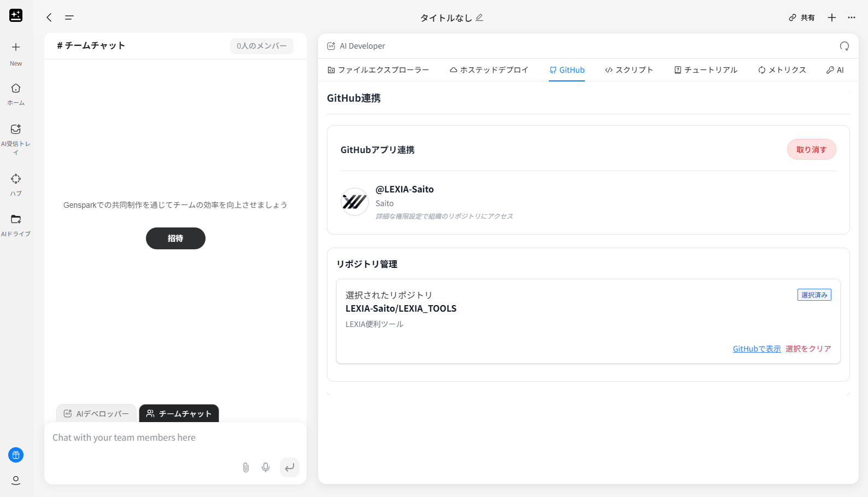Click the plus icon in top bar

832,17
